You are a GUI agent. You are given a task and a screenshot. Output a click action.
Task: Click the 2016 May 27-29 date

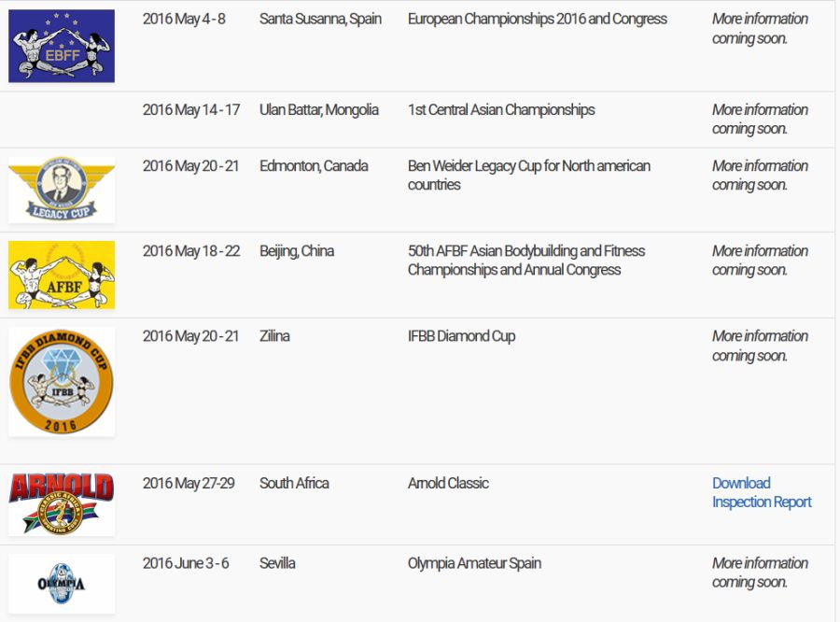[x=189, y=484]
